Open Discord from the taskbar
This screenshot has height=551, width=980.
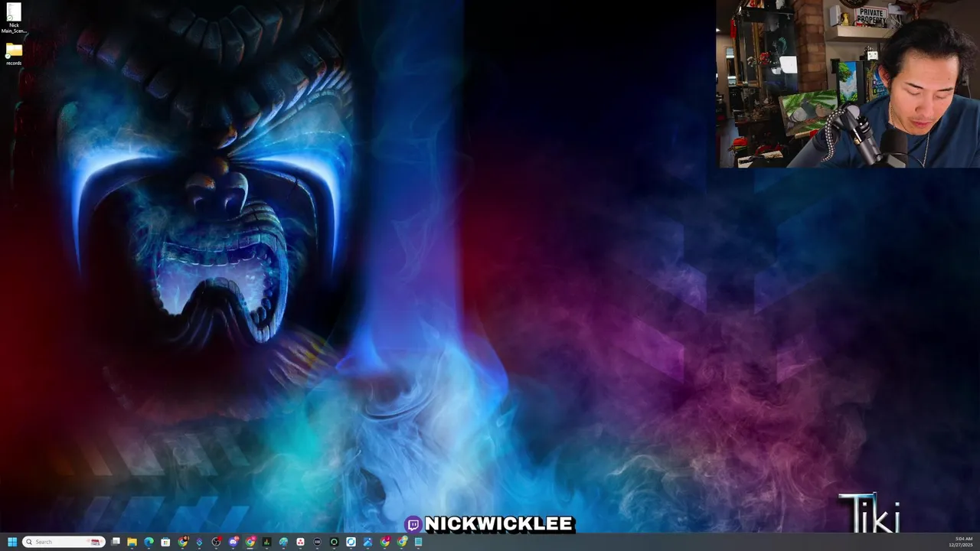tap(234, 542)
